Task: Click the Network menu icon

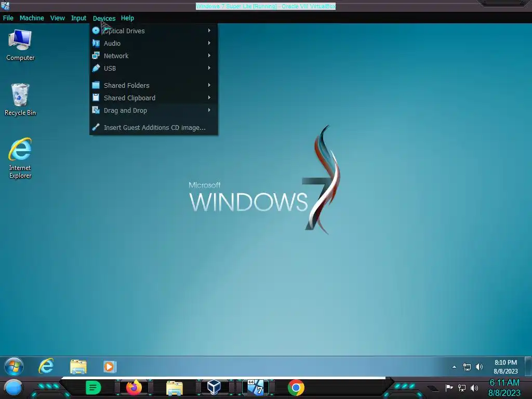Action: pos(96,55)
